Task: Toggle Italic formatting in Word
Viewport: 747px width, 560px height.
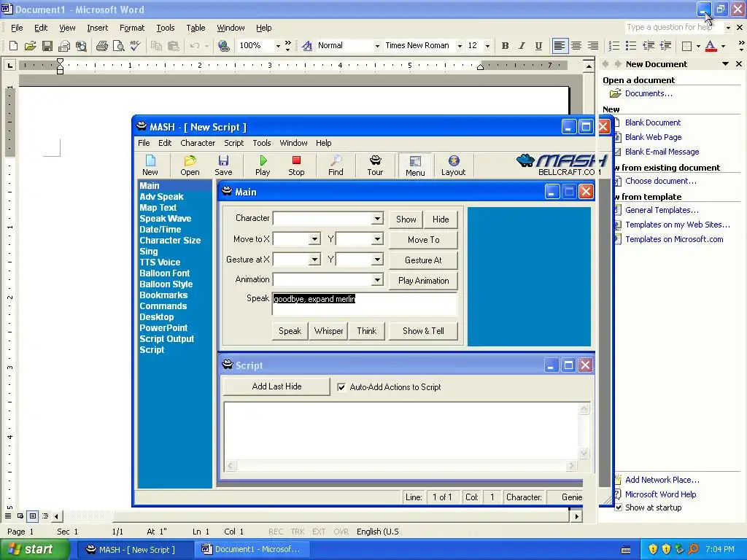Action: (x=522, y=46)
